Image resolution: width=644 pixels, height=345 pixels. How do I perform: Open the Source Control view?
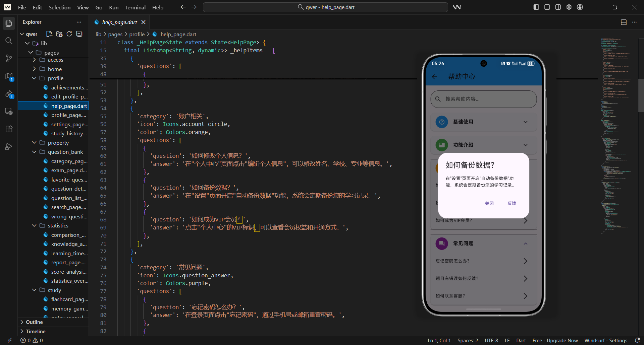click(x=9, y=58)
